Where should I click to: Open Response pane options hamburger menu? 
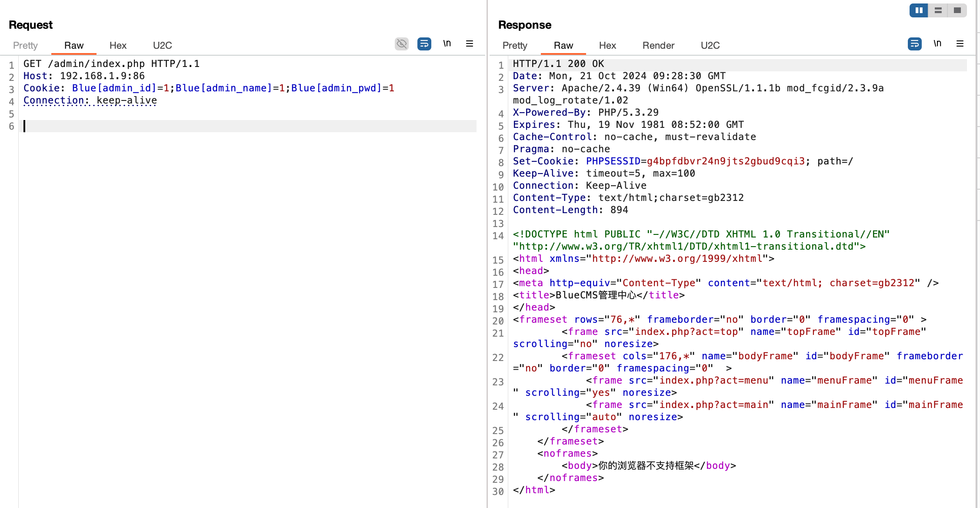tap(960, 43)
